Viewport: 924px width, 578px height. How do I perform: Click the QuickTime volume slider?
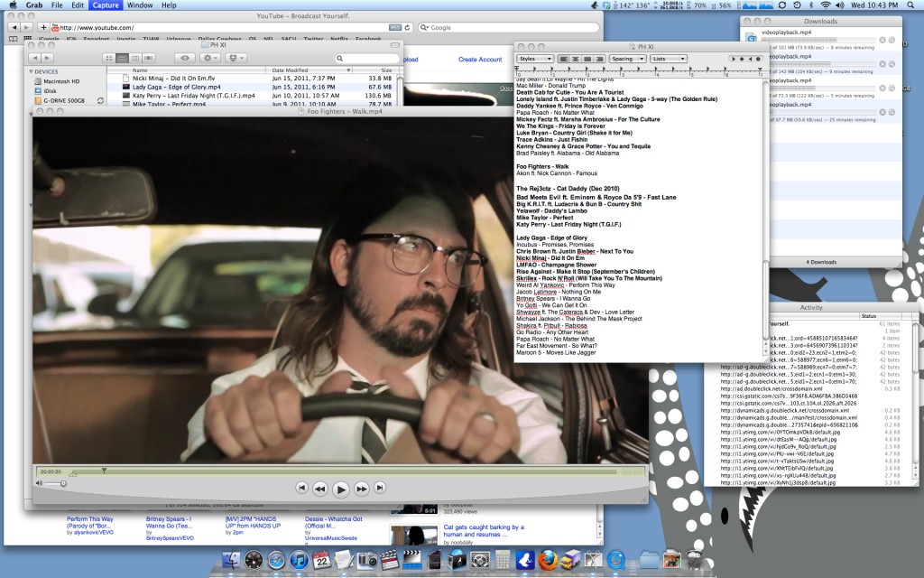[x=55, y=484]
